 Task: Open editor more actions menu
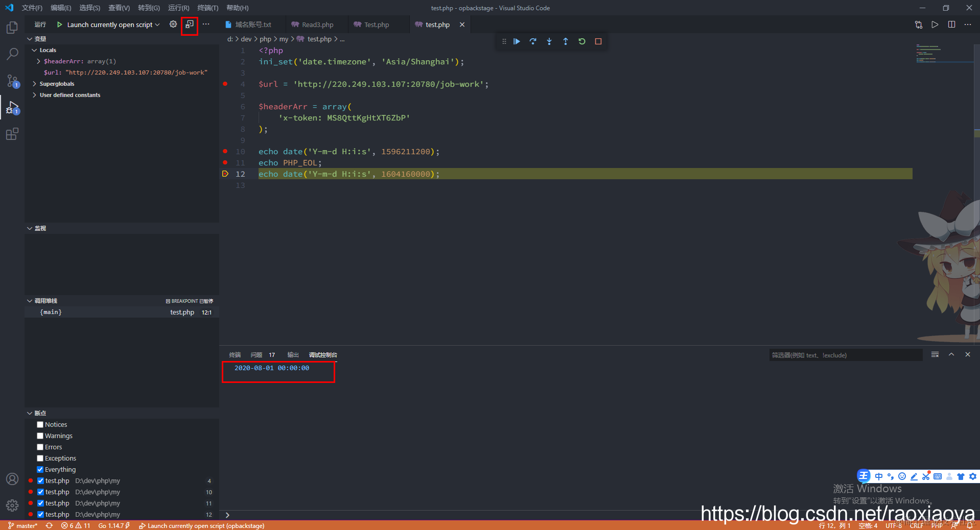968,25
